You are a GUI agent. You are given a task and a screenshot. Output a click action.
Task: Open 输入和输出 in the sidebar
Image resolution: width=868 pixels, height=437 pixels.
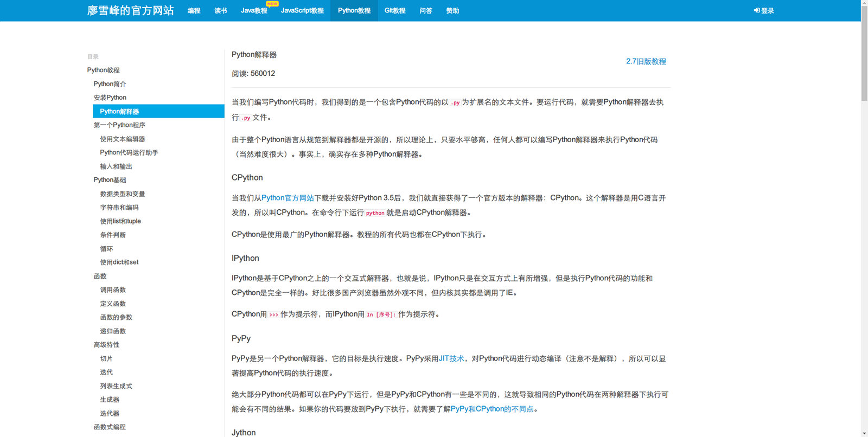116,166
